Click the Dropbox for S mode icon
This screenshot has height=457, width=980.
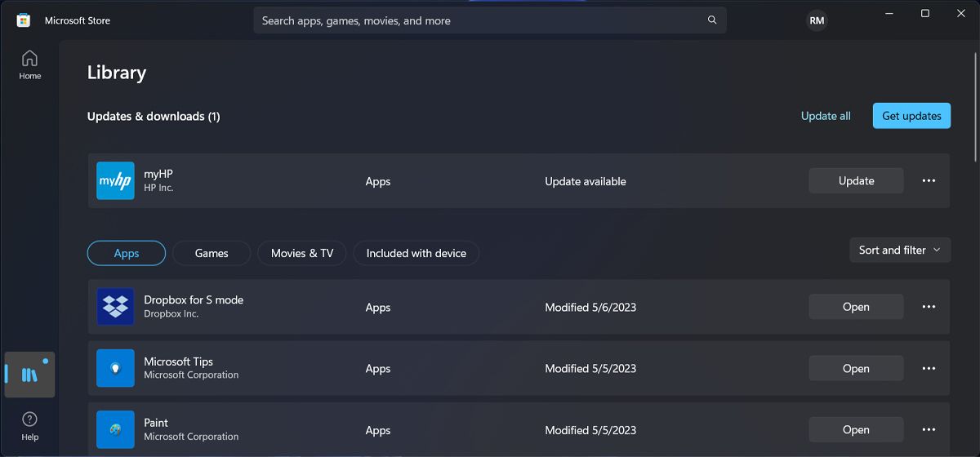115,307
